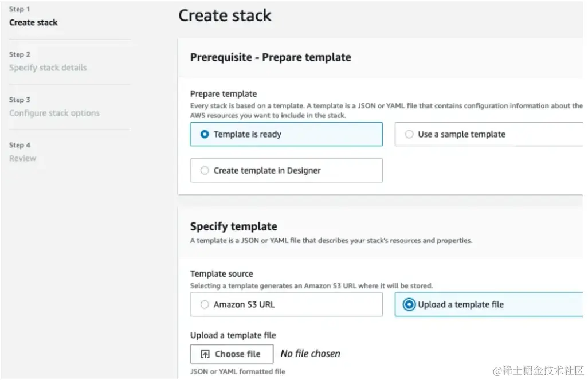Image resolution: width=588 pixels, height=380 pixels.
Task: Choose 'Create template in Designer' radio option
Action: (205, 170)
